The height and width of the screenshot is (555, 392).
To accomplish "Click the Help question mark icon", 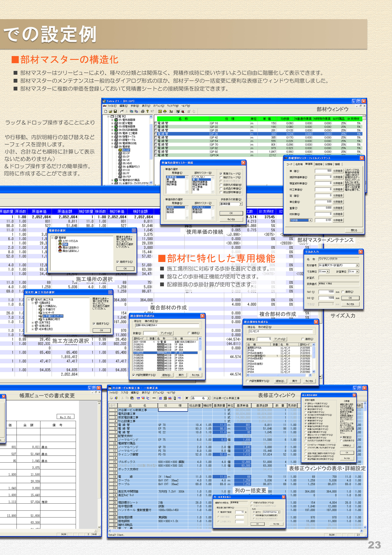I will pyautogui.click(x=148, y=111).
